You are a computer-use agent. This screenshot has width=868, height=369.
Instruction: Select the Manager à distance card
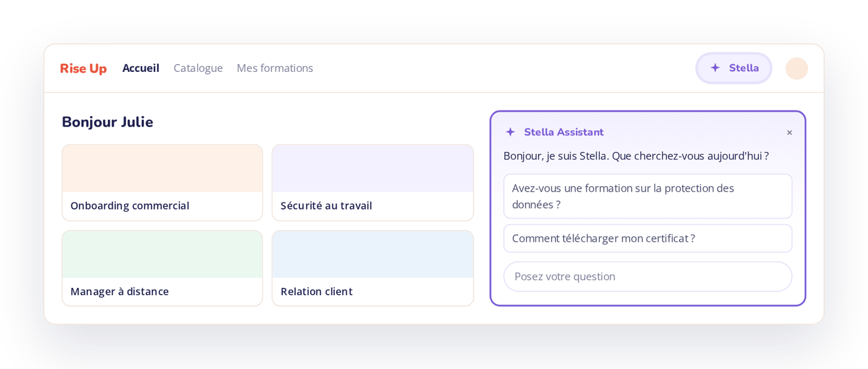pyautogui.click(x=162, y=268)
